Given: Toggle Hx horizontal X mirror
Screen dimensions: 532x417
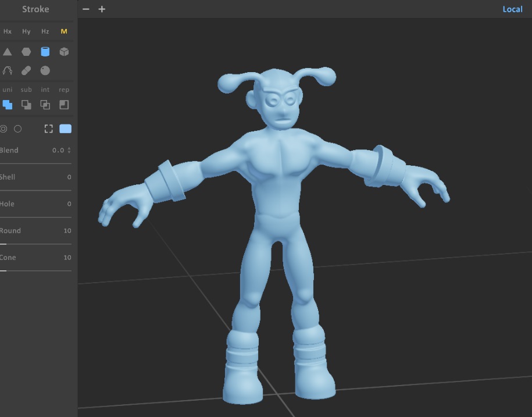Looking at the screenshot, I should [x=8, y=31].
